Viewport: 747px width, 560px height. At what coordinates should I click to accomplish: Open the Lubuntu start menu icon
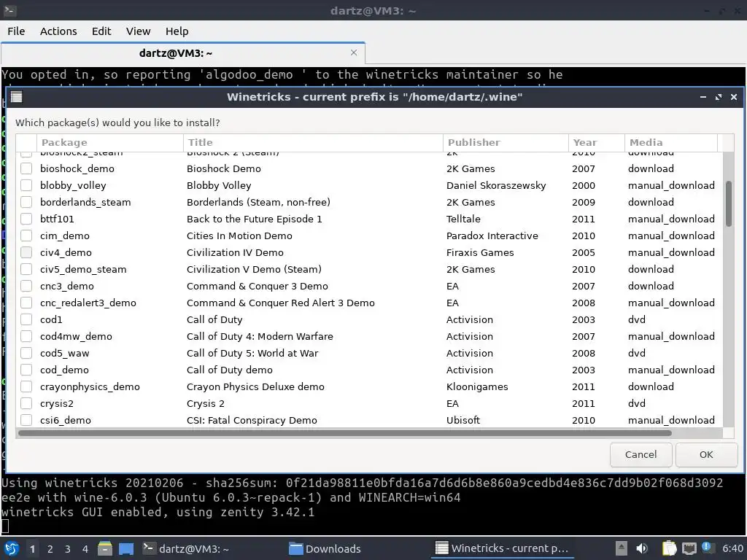tap(11, 548)
